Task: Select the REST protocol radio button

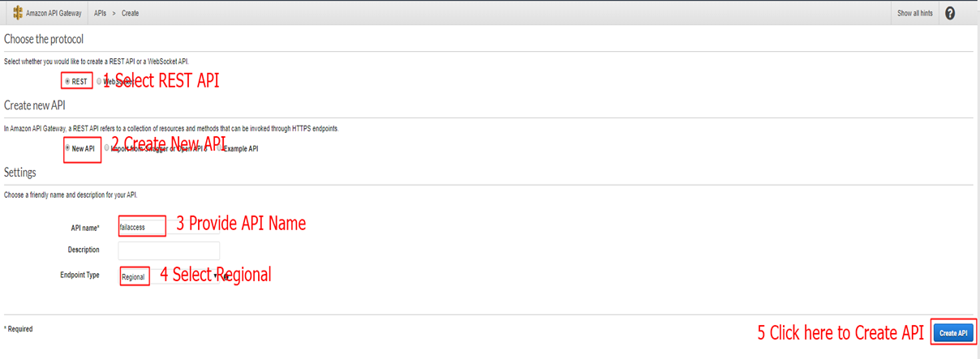Action: (67, 81)
